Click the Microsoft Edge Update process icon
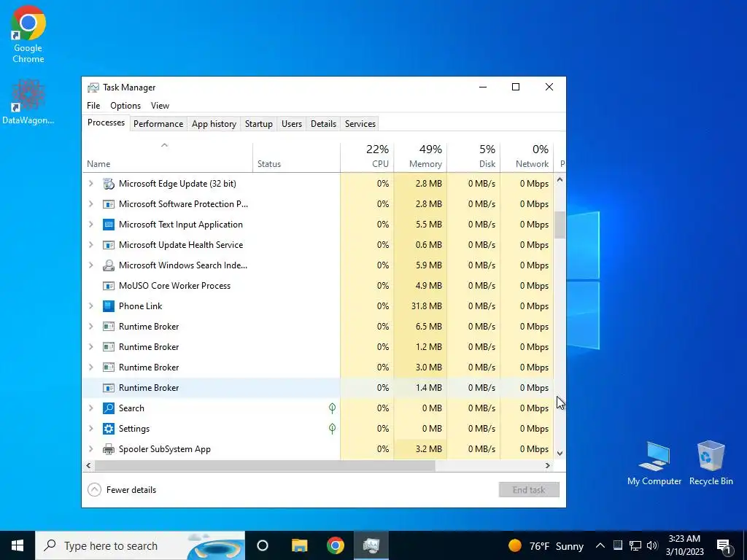 109,184
